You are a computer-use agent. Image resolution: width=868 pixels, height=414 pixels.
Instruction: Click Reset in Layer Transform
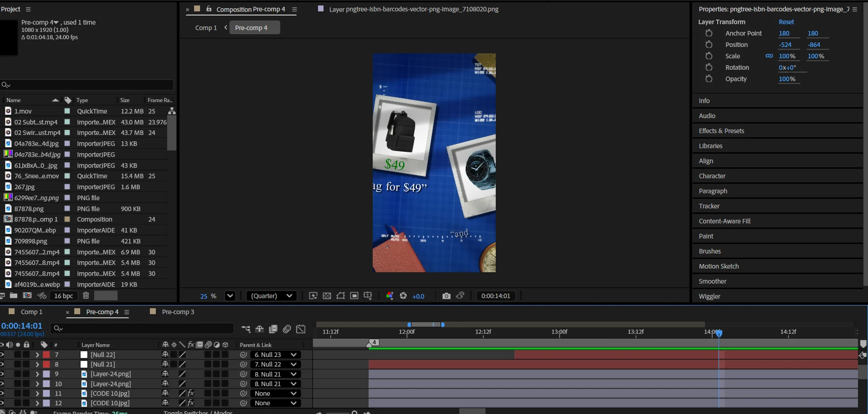click(x=786, y=22)
